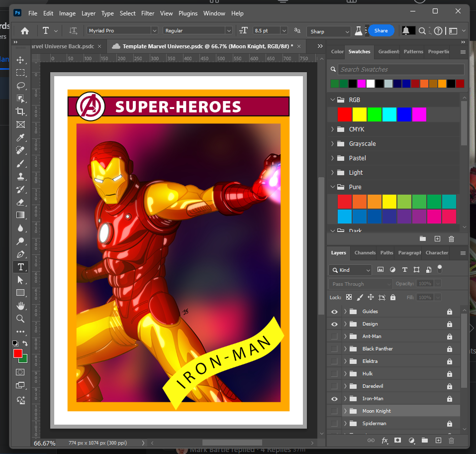Toggle Quick Mask mode

pos(20,372)
